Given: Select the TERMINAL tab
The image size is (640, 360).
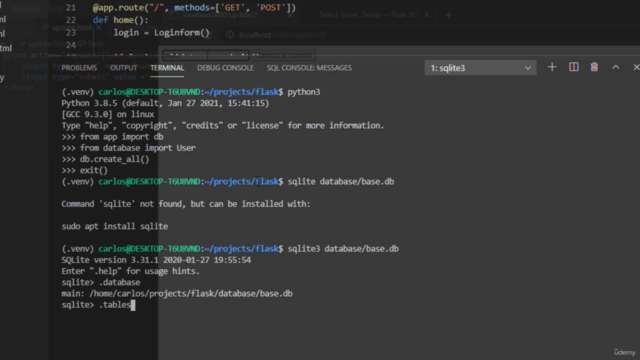Looking at the screenshot, I should tap(167, 68).
